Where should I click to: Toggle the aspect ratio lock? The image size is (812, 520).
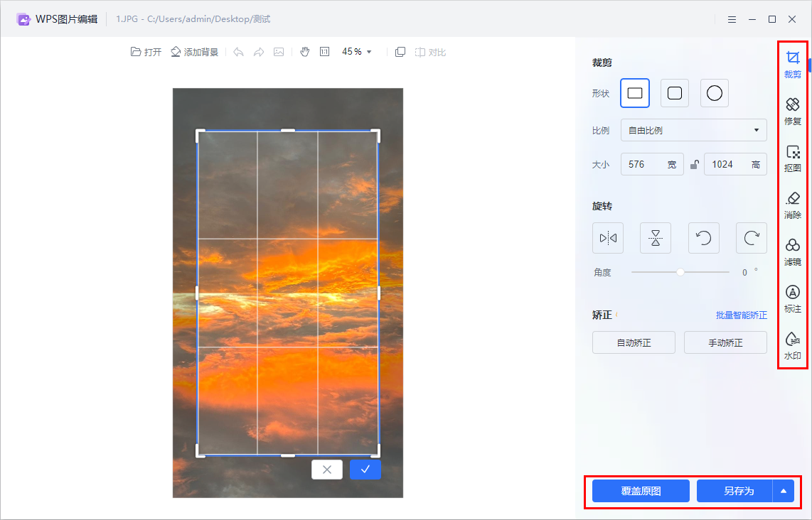point(694,164)
